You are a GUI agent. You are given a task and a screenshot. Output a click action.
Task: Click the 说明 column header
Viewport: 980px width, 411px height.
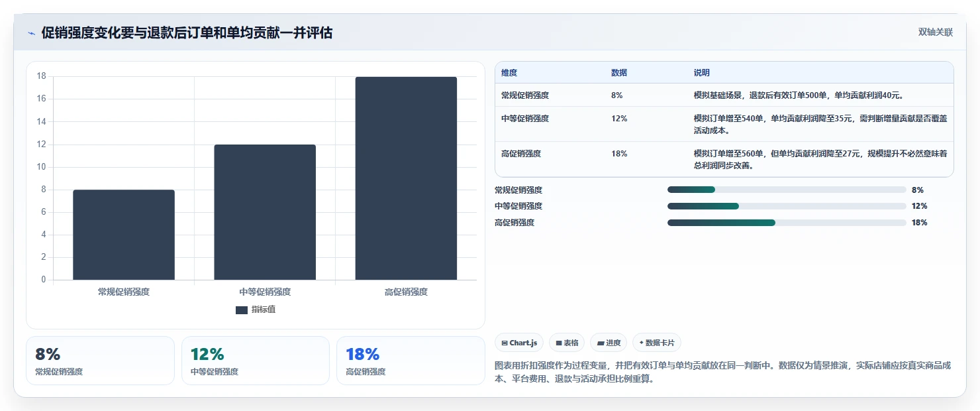point(701,73)
